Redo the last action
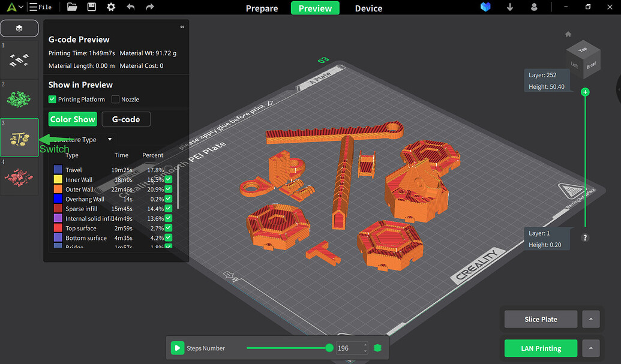The image size is (621, 364). [x=149, y=7]
